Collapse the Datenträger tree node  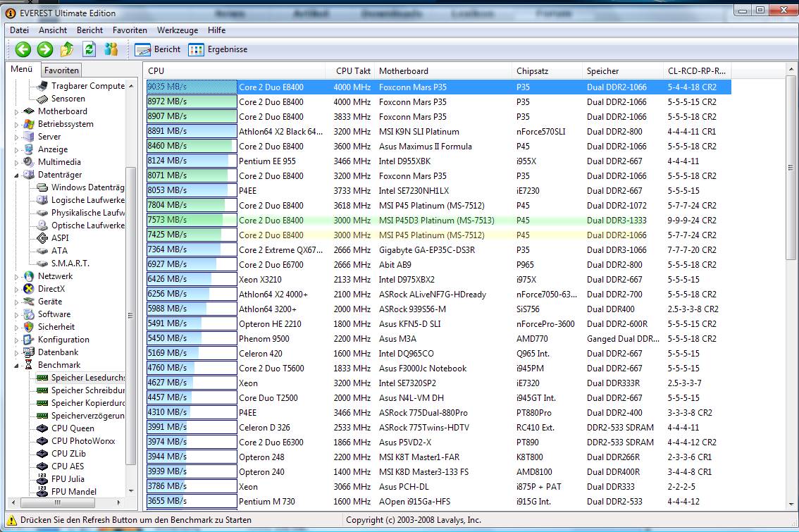(x=16, y=175)
